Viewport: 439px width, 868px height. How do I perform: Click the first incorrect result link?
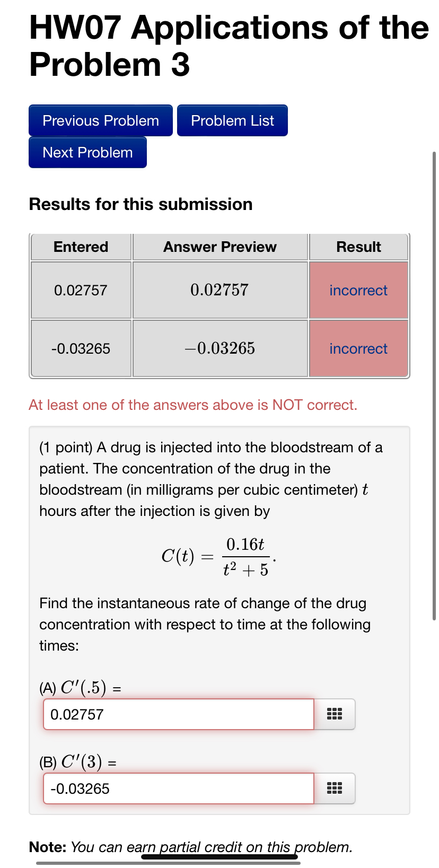tap(358, 290)
